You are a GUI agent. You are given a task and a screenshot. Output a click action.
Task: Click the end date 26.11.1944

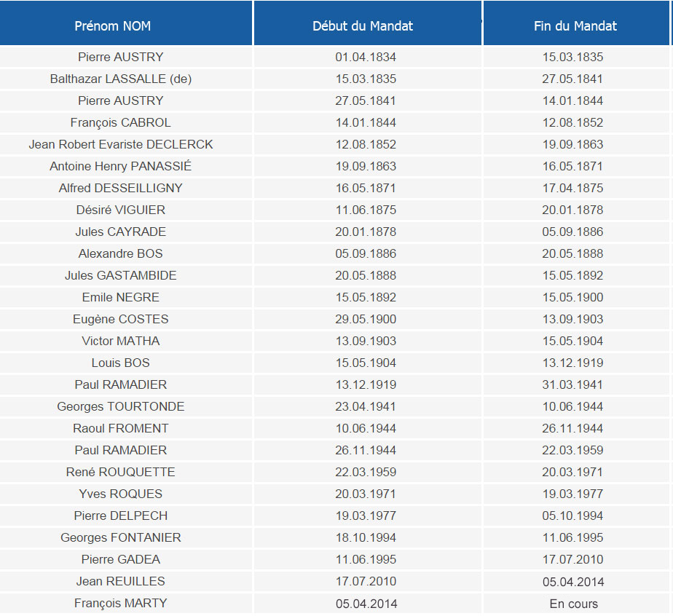[572, 428]
